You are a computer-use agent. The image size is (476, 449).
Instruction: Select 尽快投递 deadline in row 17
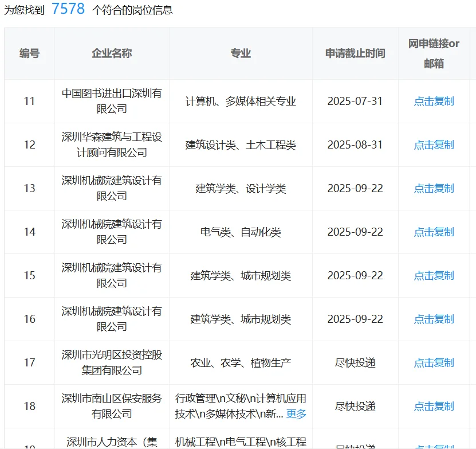pyautogui.click(x=355, y=362)
